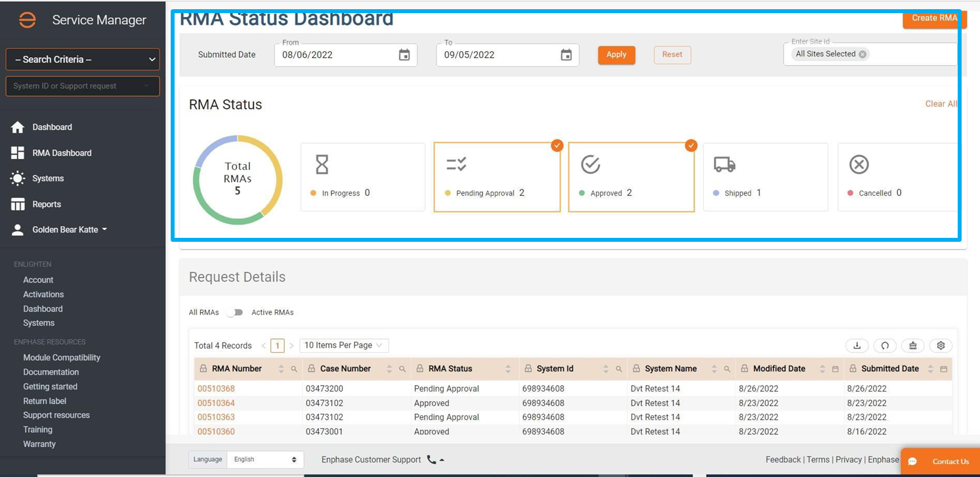Image resolution: width=980 pixels, height=477 pixels.
Task: Deselect the Approved status card
Action: pyautogui.click(x=631, y=176)
